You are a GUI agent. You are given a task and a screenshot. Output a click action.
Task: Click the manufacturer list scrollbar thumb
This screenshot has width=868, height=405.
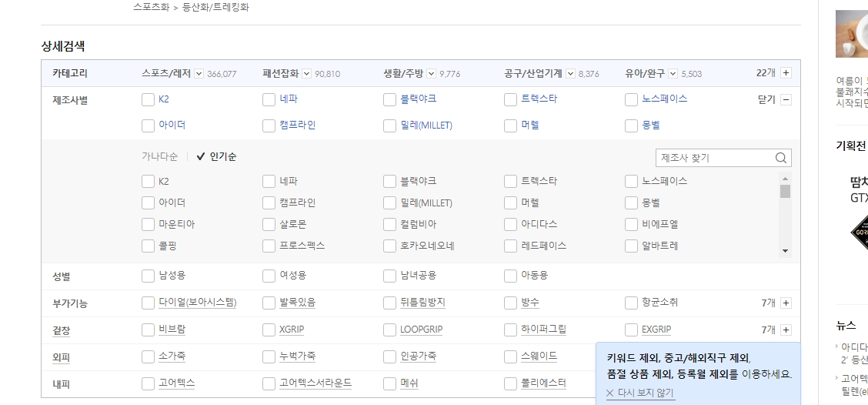click(785, 192)
